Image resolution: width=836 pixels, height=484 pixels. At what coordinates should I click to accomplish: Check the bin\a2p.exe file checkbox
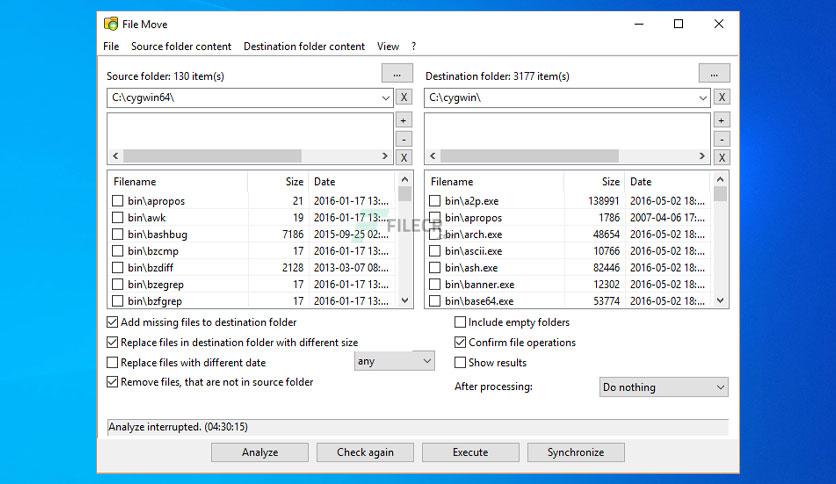[435, 201]
